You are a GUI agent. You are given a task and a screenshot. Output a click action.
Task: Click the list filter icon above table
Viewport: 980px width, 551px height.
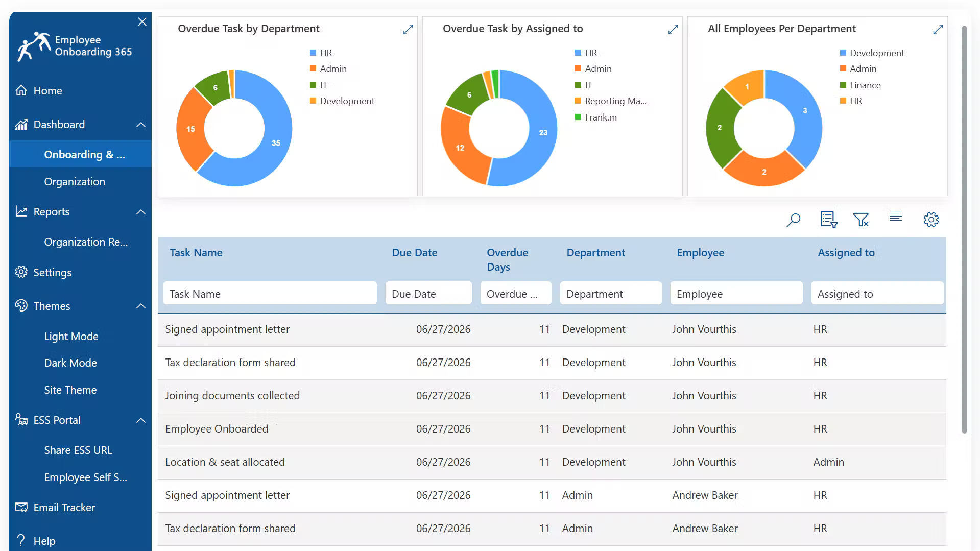tap(829, 220)
